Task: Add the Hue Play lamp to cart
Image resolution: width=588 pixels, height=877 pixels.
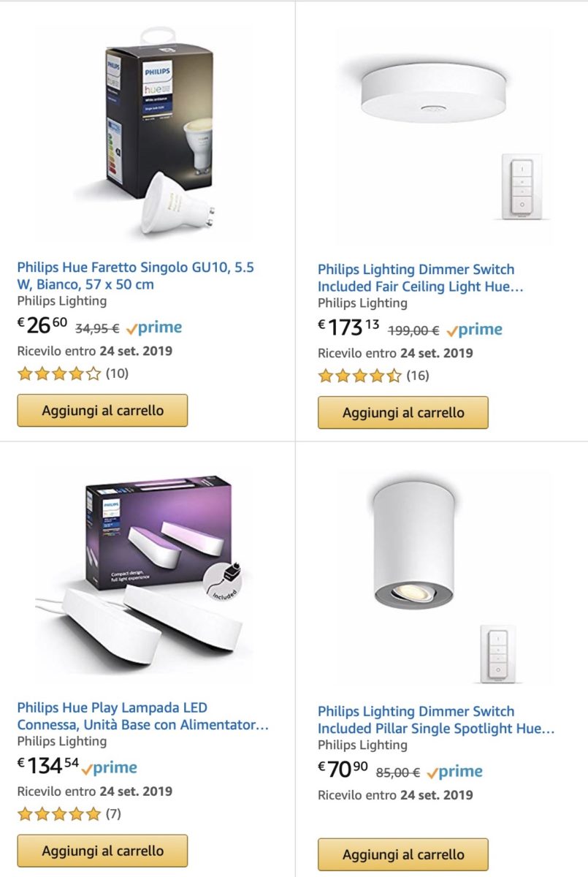Action: 102,851
